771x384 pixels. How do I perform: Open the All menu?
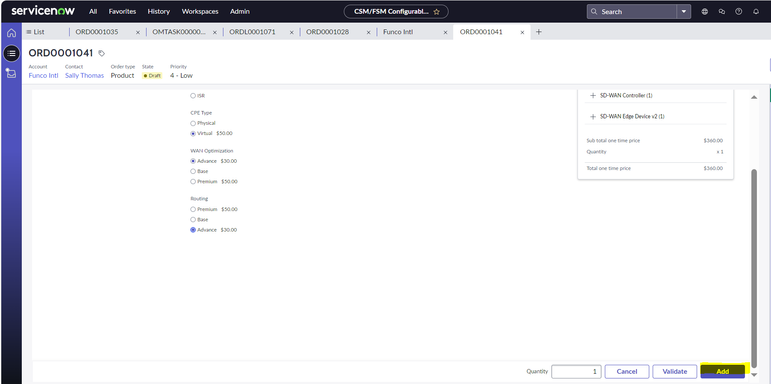(x=93, y=11)
